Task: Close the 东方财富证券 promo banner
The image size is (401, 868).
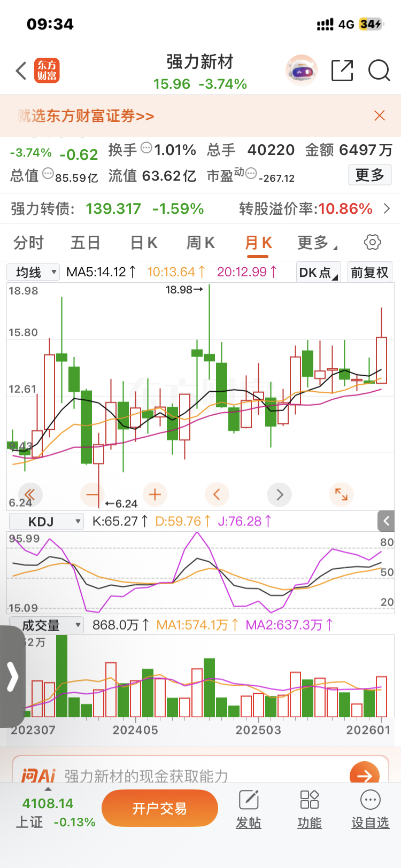Action: (380, 115)
